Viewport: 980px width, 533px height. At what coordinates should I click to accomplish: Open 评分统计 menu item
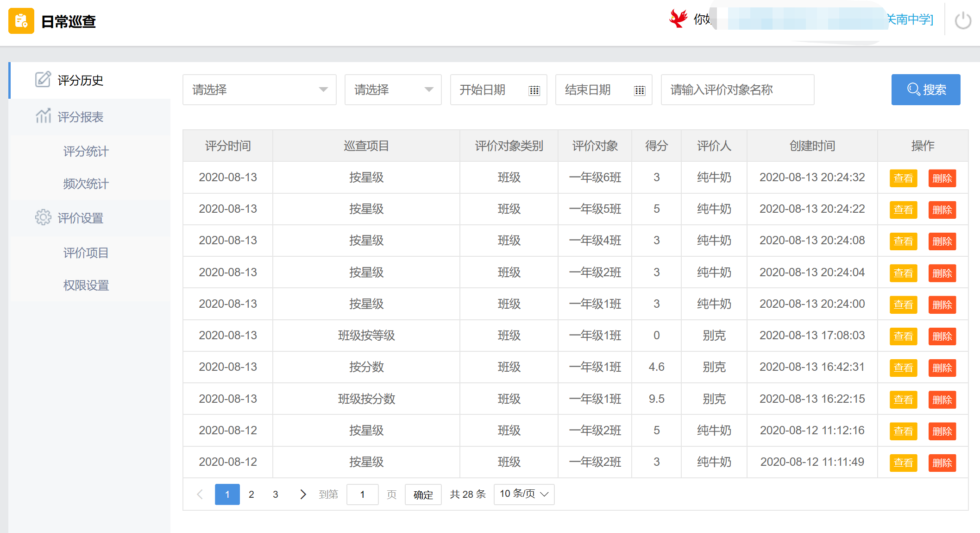[86, 151]
